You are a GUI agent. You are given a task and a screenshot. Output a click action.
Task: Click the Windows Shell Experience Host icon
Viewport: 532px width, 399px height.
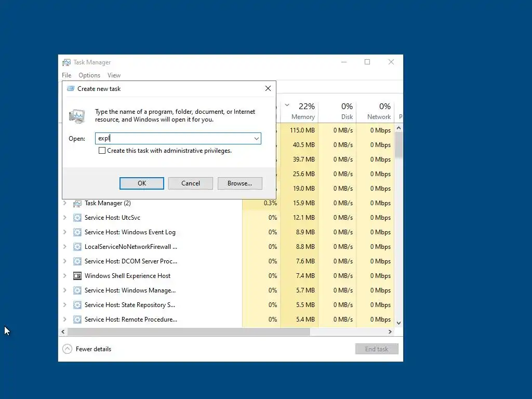click(x=77, y=276)
